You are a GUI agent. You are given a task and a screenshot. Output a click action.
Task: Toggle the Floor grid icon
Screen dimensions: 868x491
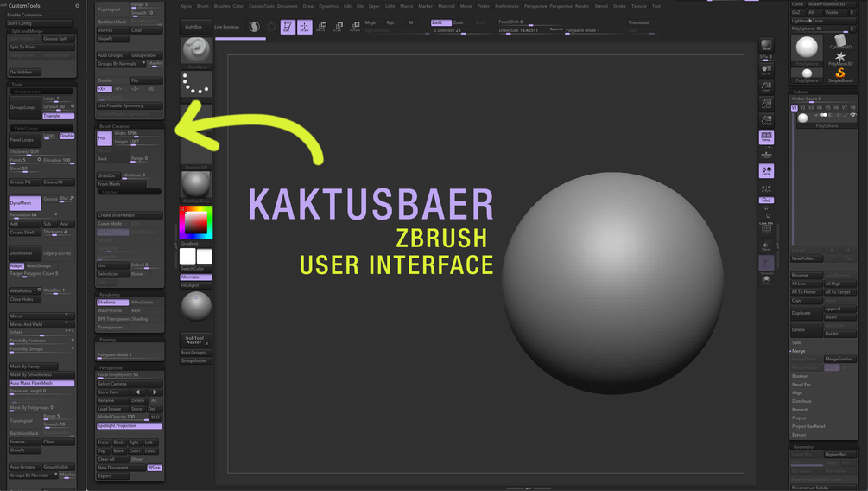766,154
